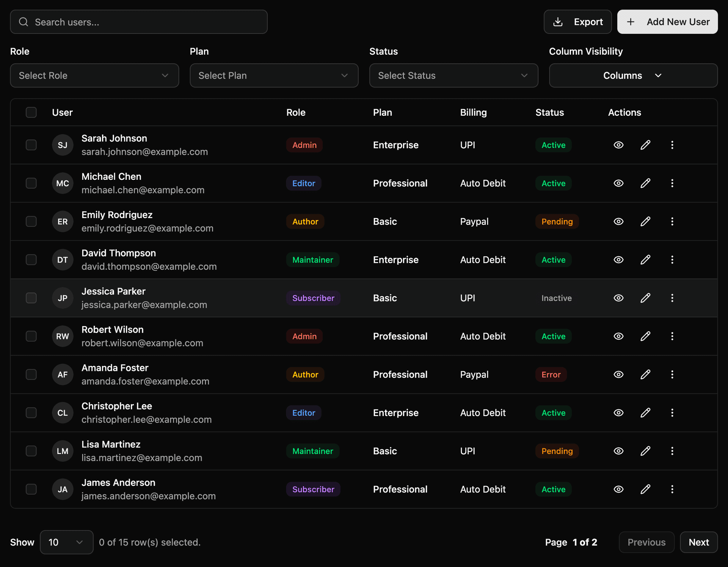View details for Sarah Johnson
This screenshot has width=728, height=567.
618,145
